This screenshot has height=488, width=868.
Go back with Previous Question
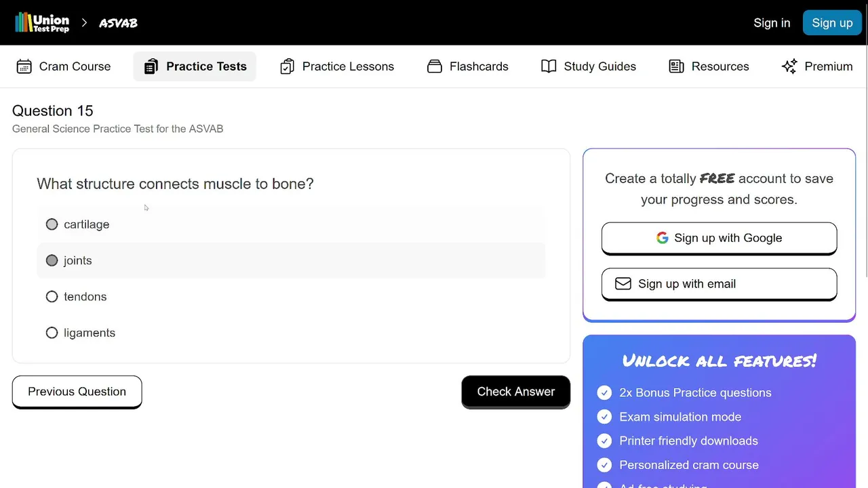pos(77,392)
